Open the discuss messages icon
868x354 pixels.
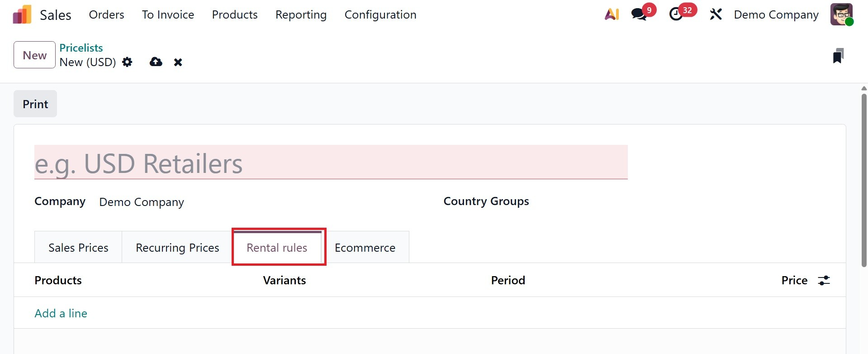pos(639,14)
